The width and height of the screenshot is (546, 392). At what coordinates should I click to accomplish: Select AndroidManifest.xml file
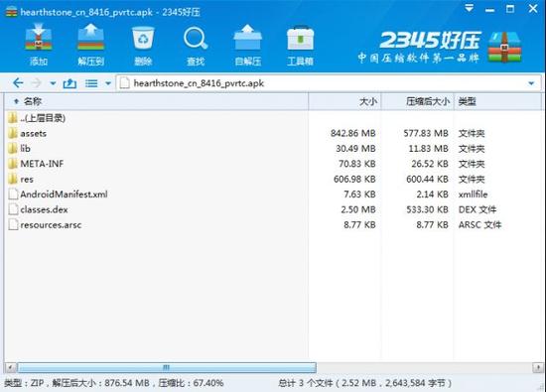click(x=58, y=195)
